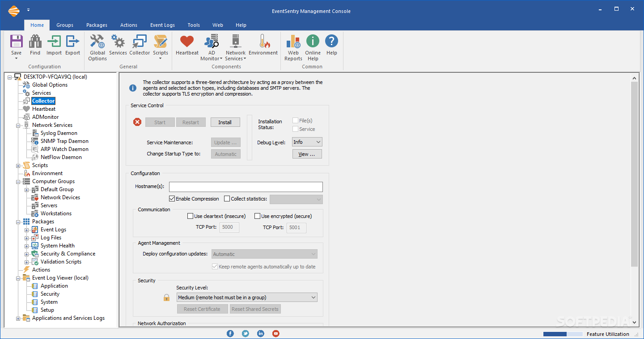Open the Find binoculars tool

[x=35, y=42]
